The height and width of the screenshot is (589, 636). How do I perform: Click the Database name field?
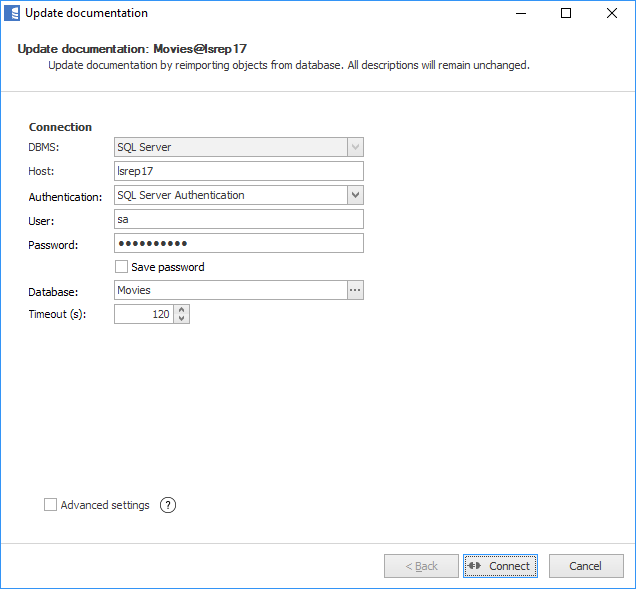230,290
